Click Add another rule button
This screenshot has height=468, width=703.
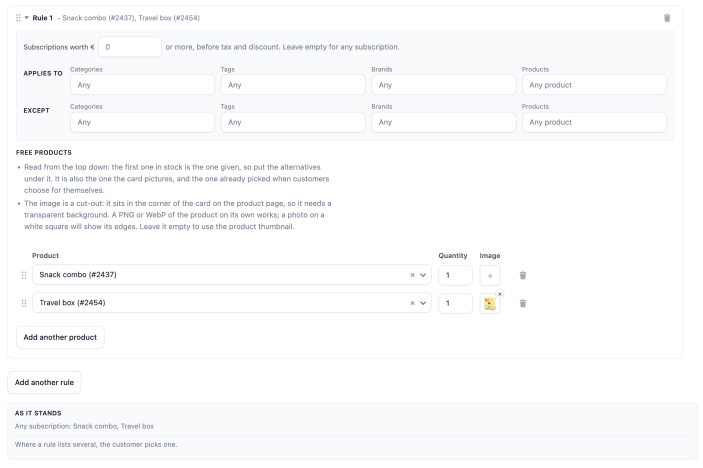click(44, 382)
